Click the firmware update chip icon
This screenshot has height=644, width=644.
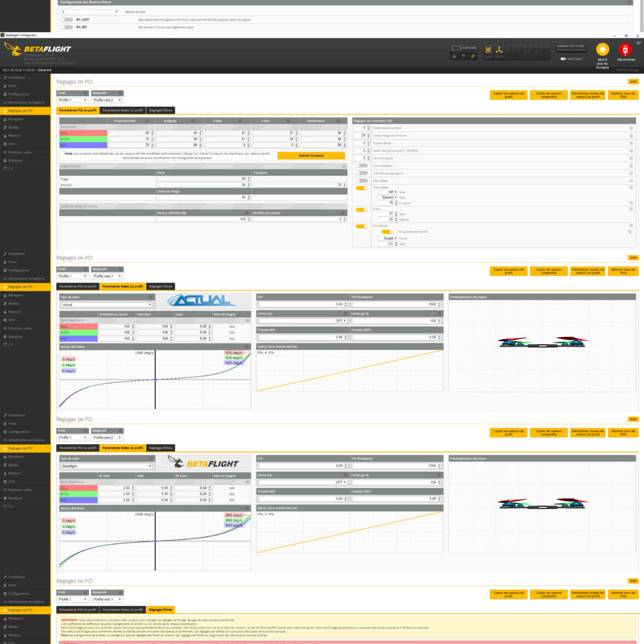(602, 49)
